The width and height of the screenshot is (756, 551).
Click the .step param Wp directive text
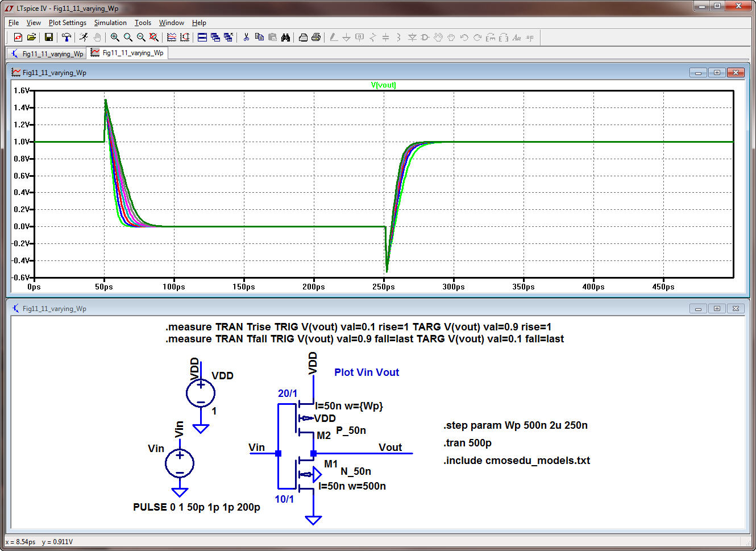tap(516, 425)
